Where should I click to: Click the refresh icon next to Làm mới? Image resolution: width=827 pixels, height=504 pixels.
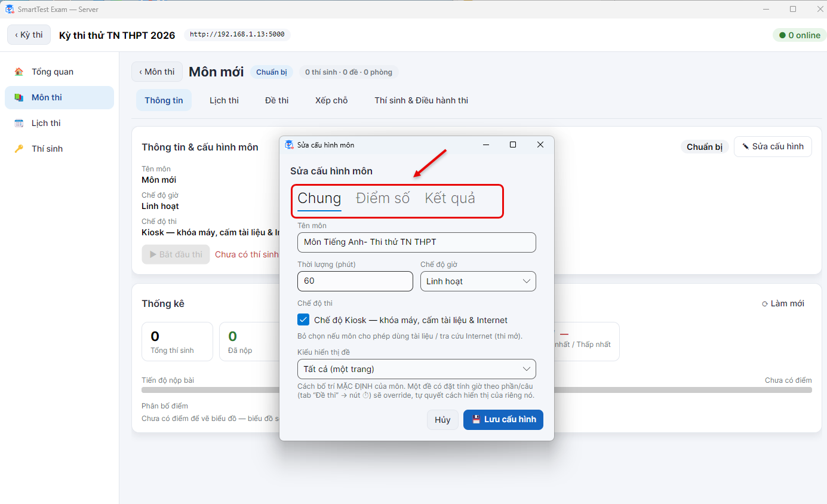coord(765,304)
